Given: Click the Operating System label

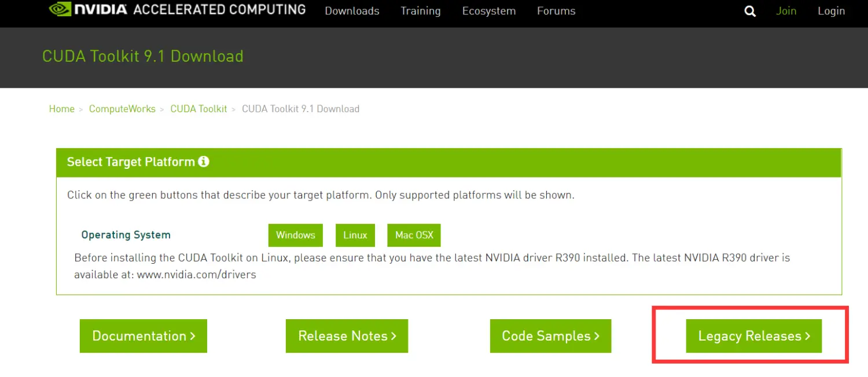Looking at the screenshot, I should coord(126,235).
